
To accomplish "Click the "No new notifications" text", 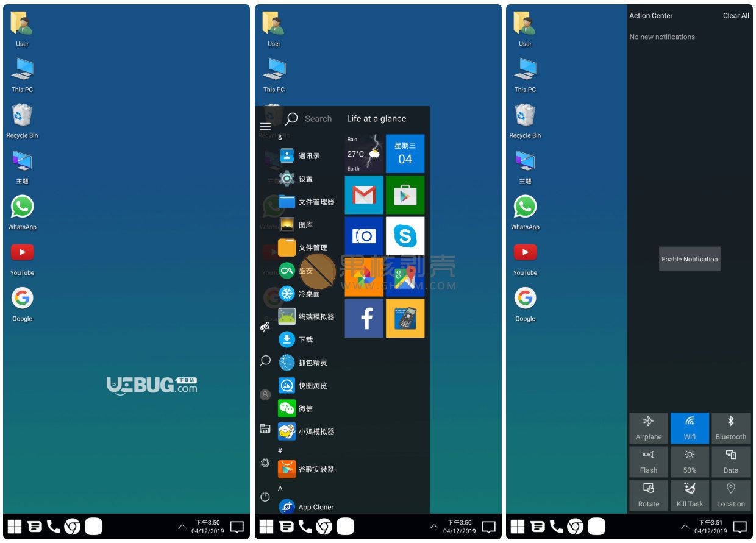I will [x=662, y=37].
